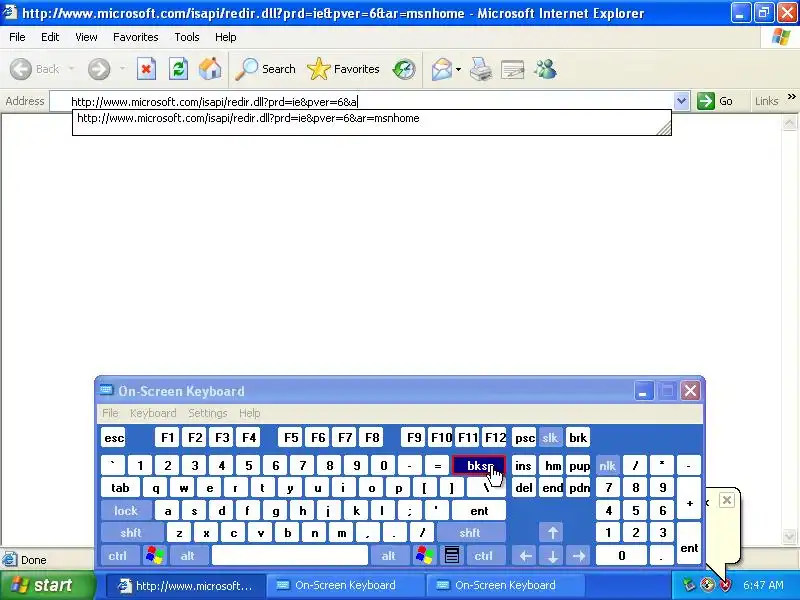Click the pup page up key
This screenshot has height=600, width=800.
[x=579, y=465]
